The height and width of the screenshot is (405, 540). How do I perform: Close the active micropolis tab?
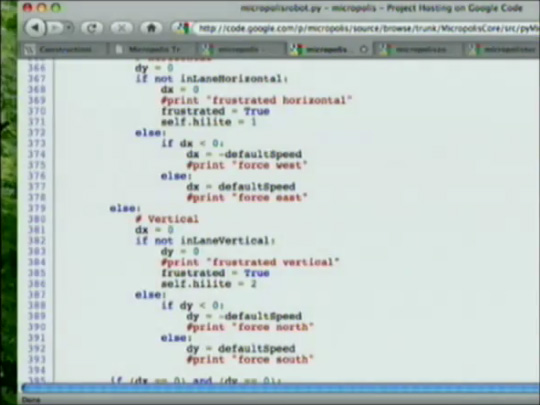[x=363, y=50]
